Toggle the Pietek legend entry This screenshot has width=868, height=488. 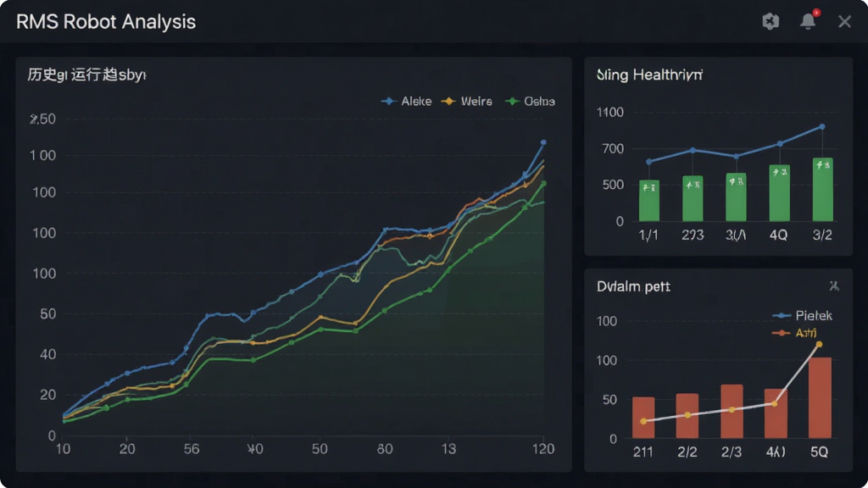coord(803,315)
